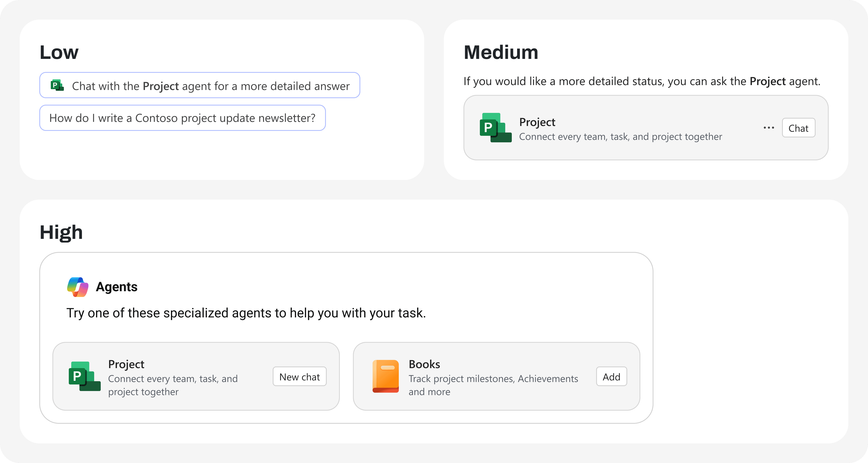This screenshot has width=868, height=463.
Task: Click the Project icon in the Medium card
Action: point(495,128)
